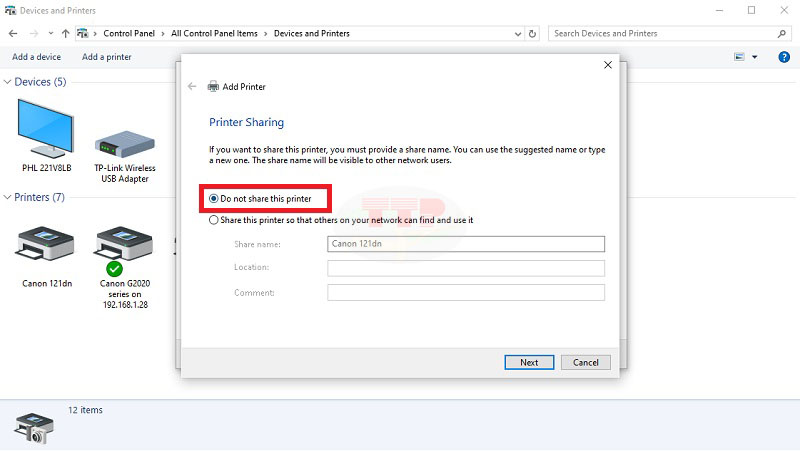800x451 pixels.
Task: Select Do not share this printer
Action: [x=214, y=199]
